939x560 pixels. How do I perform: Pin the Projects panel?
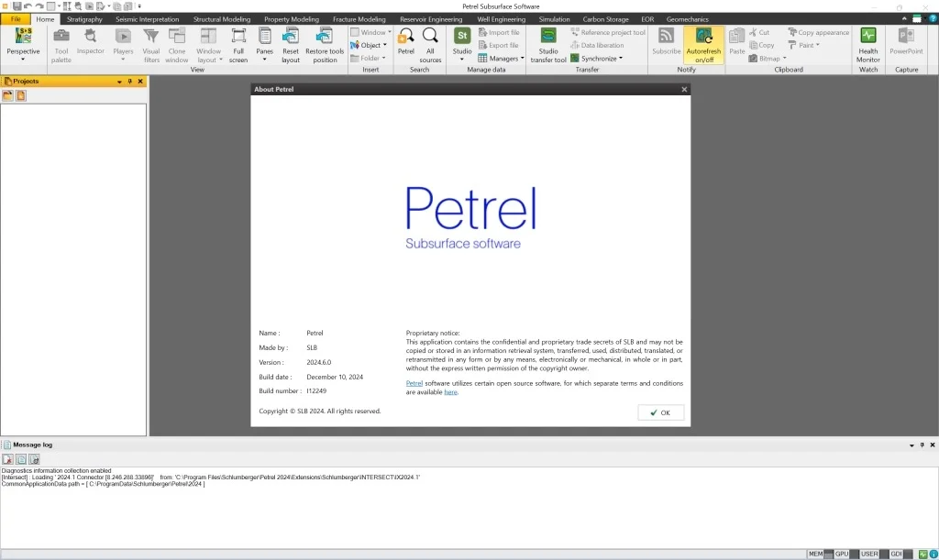pyautogui.click(x=130, y=81)
